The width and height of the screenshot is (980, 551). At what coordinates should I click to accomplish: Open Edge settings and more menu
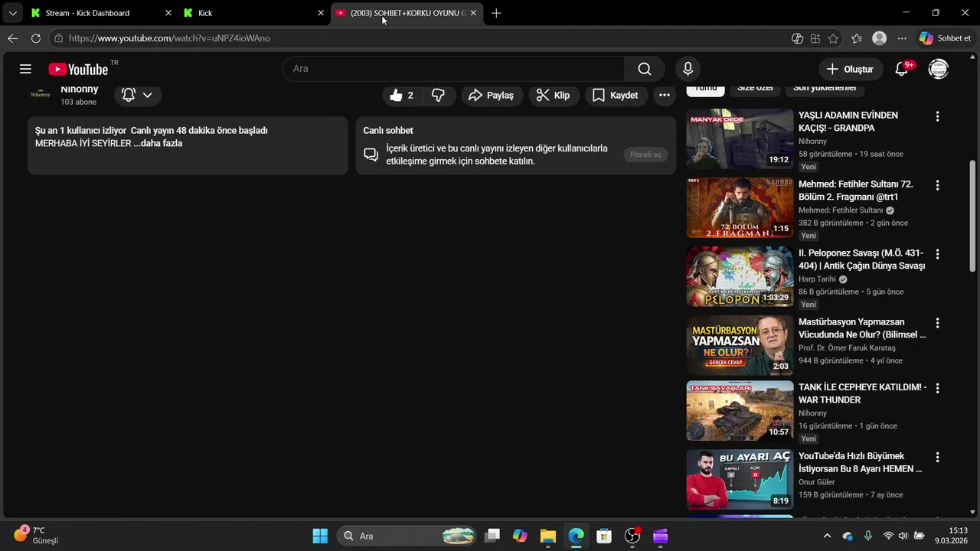(x=902, y=38)
